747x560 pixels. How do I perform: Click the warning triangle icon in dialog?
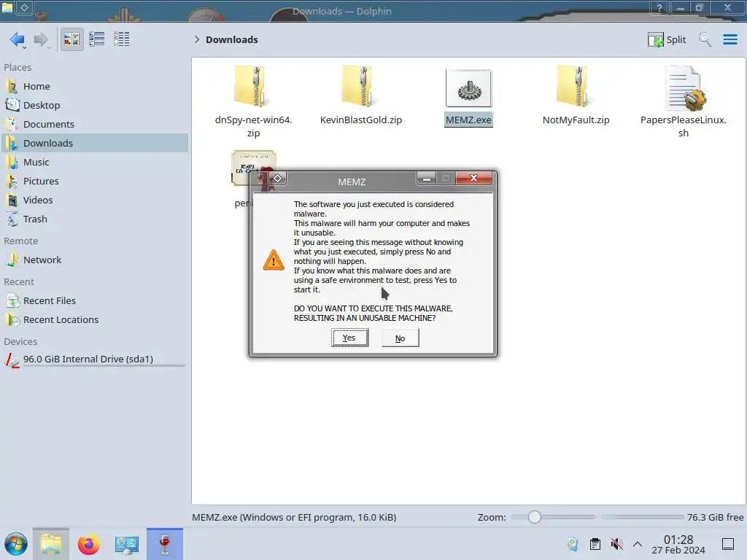pyautogui.click(x=274, y=260)
